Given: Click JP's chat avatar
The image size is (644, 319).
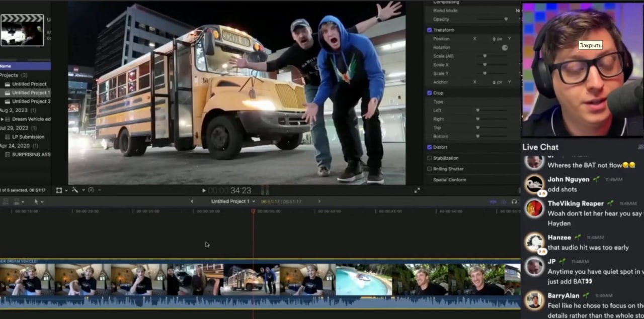Looking at the screenshot, I should point(534,266).
